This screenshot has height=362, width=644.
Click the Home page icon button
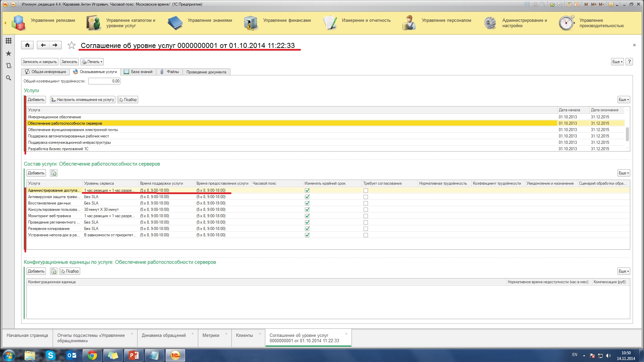coord(27,45)
